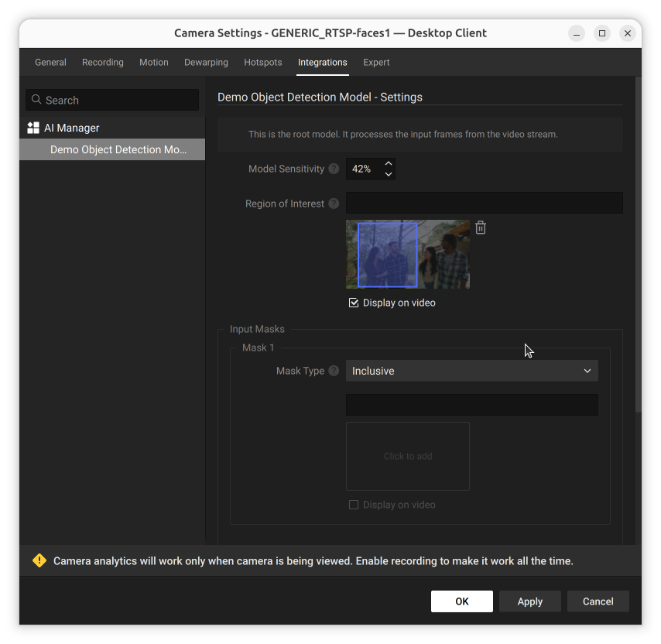The width and height of the screenshot is (661, 644).
Task: Click Region of Interest help icon
Action: [334, 204]
